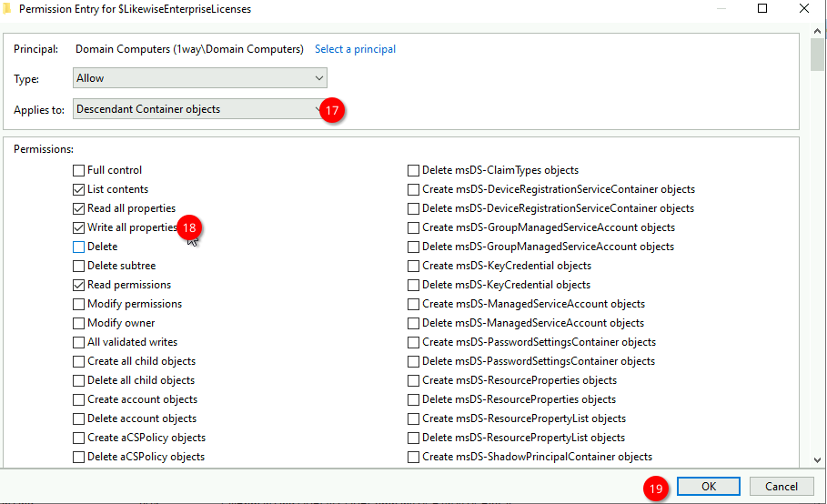This screenshot has width=827, height=504.
Task: Open the Applies to dropdown
Action: pyautogui.click(x=200, y=109)
